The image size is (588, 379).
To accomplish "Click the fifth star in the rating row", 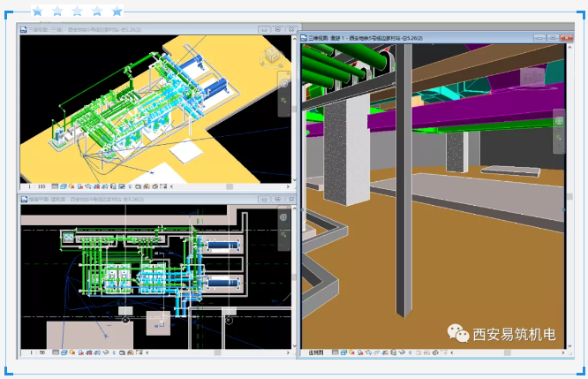I will (117, 11).
